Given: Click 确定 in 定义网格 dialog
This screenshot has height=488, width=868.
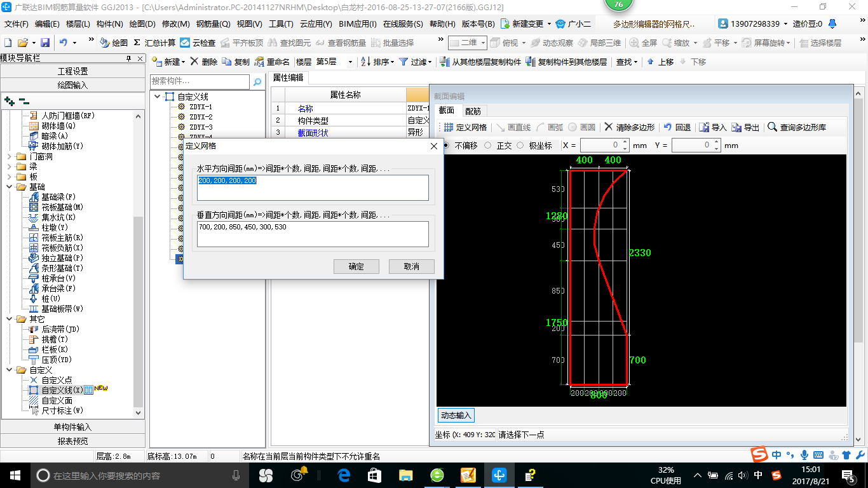Looking at the screenshot, I should click(x=356, y=266).
